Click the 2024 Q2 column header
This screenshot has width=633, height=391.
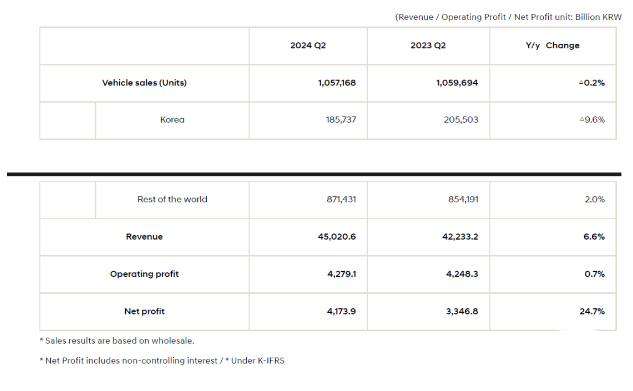(x=308, y=45)
